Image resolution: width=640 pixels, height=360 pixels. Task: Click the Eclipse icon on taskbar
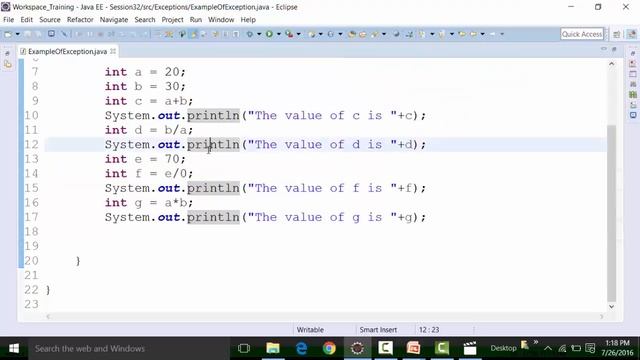click(357, 348)
